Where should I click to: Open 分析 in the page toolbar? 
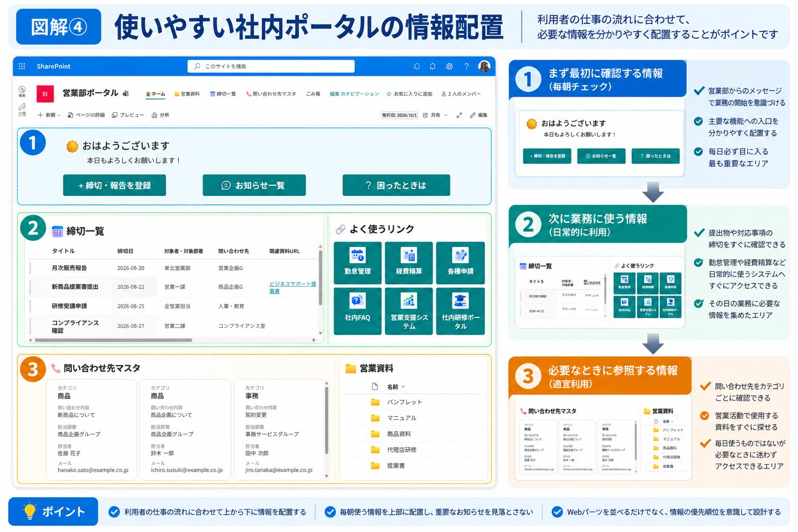[x=161, y=115]
